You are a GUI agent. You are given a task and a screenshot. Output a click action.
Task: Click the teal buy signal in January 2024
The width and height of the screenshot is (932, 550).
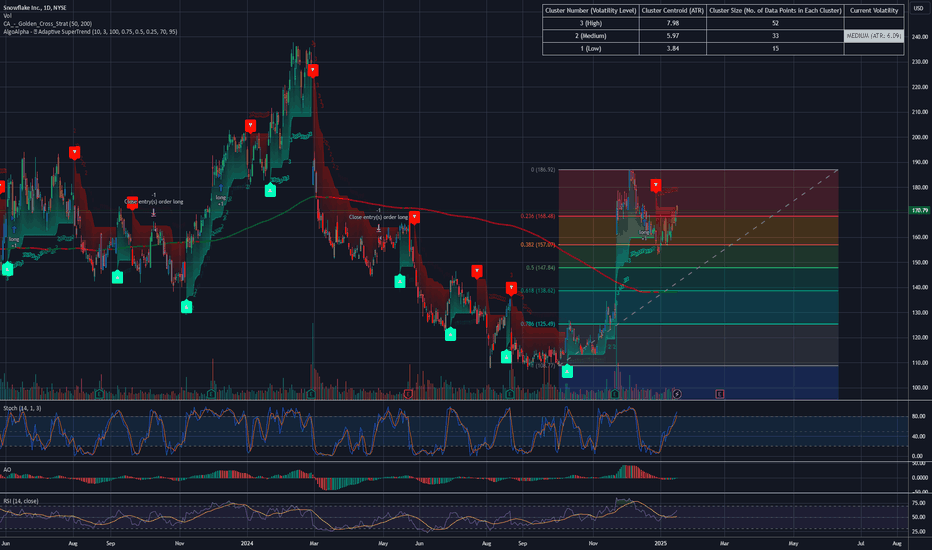coord(270,190)
